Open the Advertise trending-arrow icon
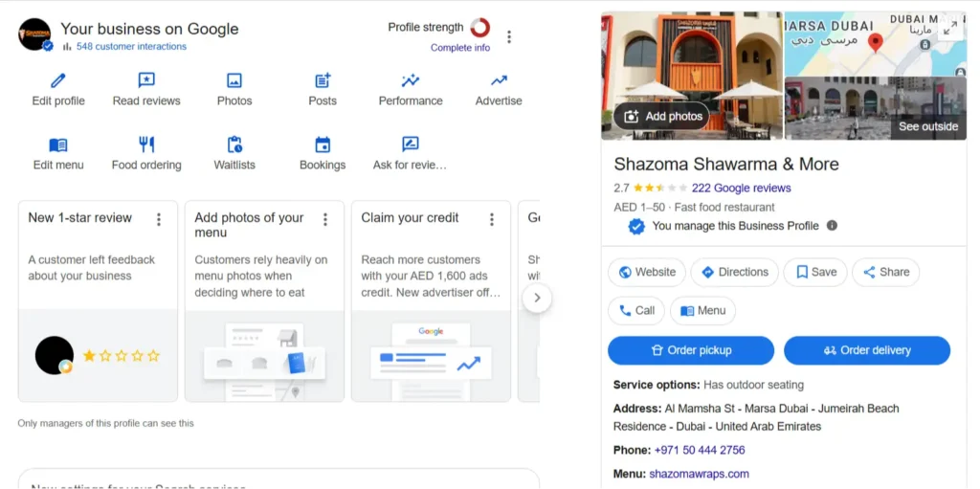The width and height of the screenshot is (980, 489). point(499,80)
